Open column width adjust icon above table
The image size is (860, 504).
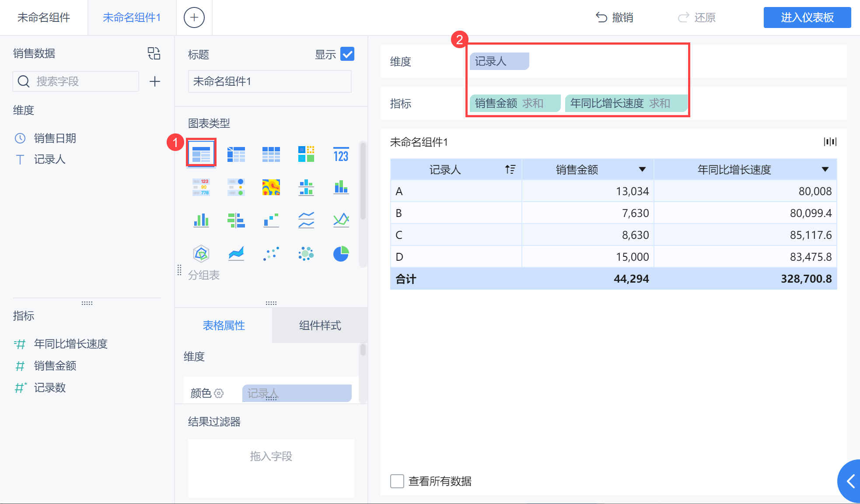830,142
